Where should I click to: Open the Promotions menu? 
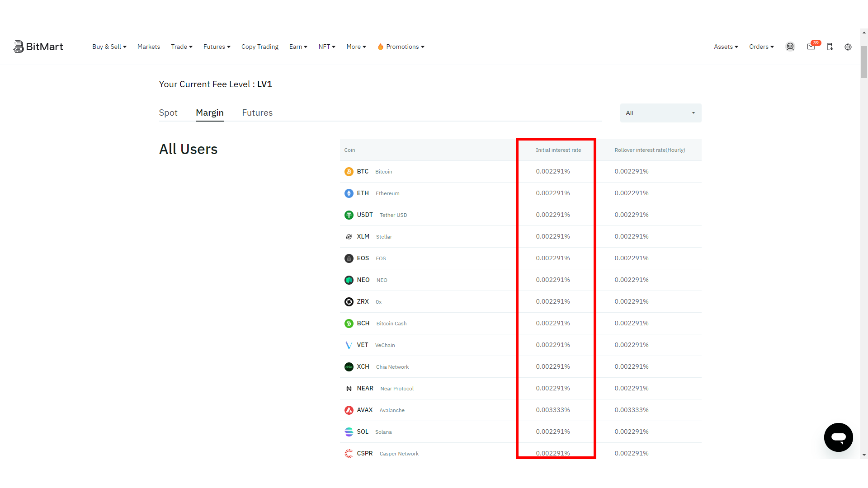click(x=401, y=47)
